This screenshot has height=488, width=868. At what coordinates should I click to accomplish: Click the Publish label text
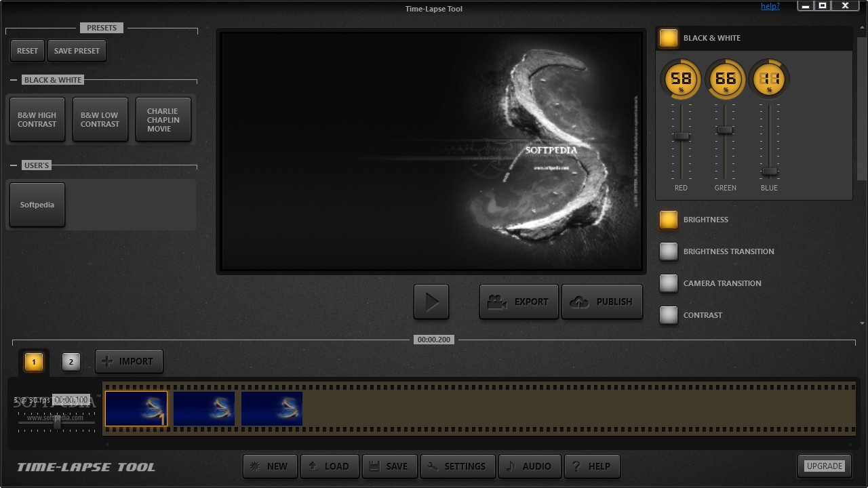coord(614,302)
